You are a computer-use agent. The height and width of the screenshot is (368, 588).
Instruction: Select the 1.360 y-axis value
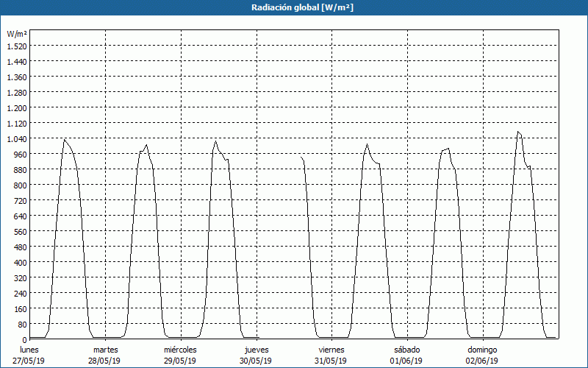click(17, 77)
